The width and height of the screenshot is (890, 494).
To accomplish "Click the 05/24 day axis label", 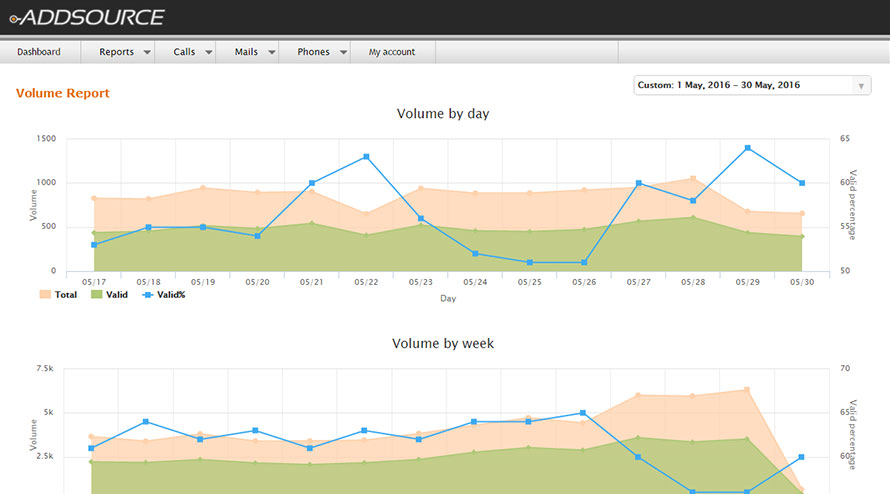I will pyautogui.click(x=475, y=282).
